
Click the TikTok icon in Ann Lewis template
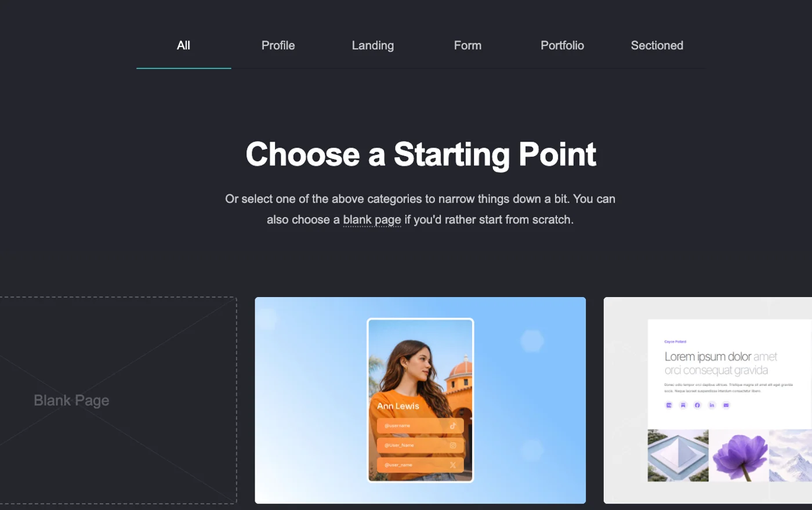coord(453,426)
